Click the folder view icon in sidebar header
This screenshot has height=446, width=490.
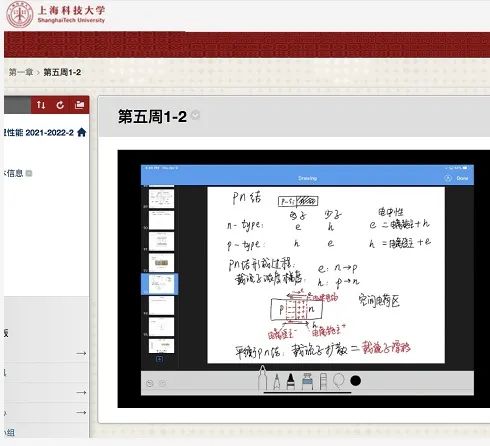(x=79, y=105)
